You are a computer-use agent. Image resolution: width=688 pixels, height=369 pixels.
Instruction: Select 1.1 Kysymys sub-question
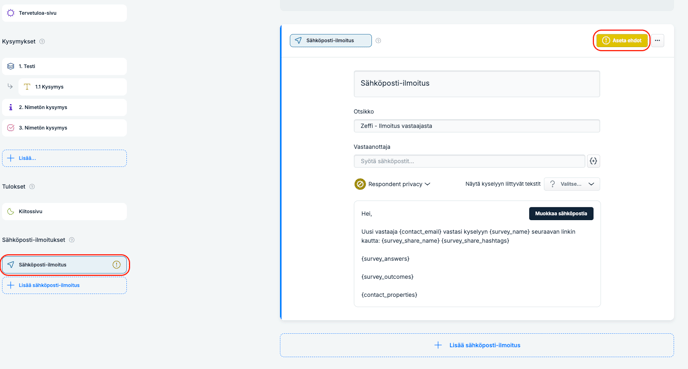73,87
